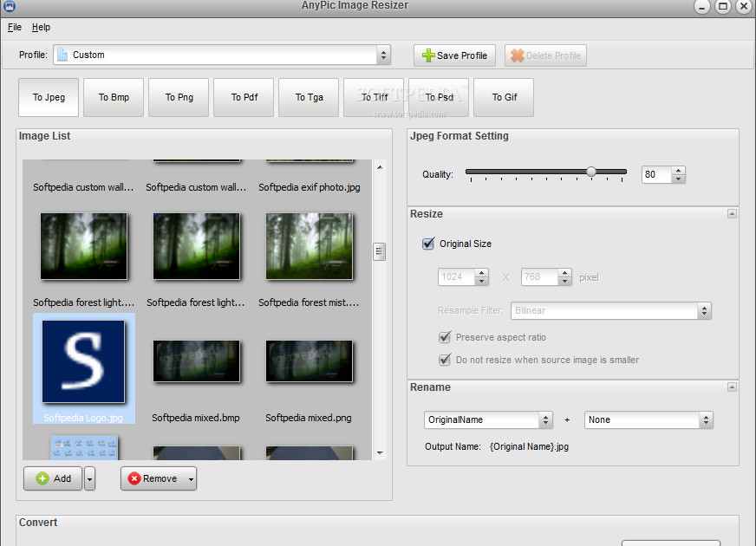Click the green plus Save Profile icon
The height and width of the screenshot is (546, 756).
pos(428,55)
